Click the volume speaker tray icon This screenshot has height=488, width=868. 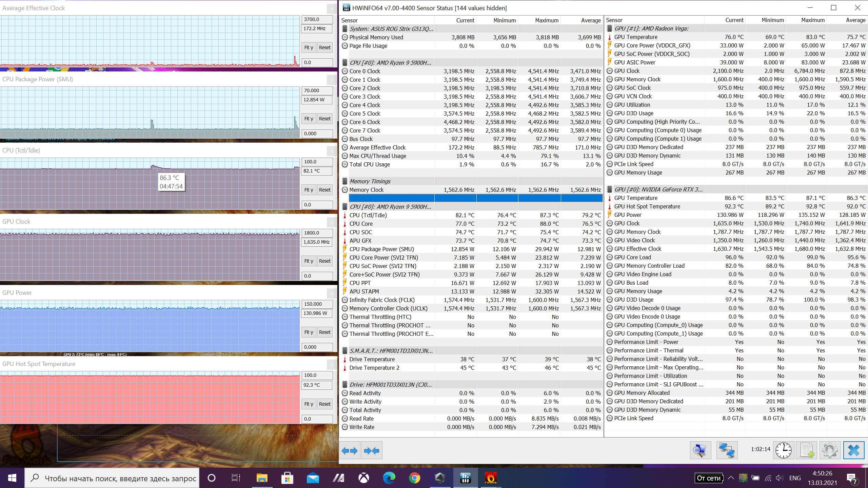point(780,478)
